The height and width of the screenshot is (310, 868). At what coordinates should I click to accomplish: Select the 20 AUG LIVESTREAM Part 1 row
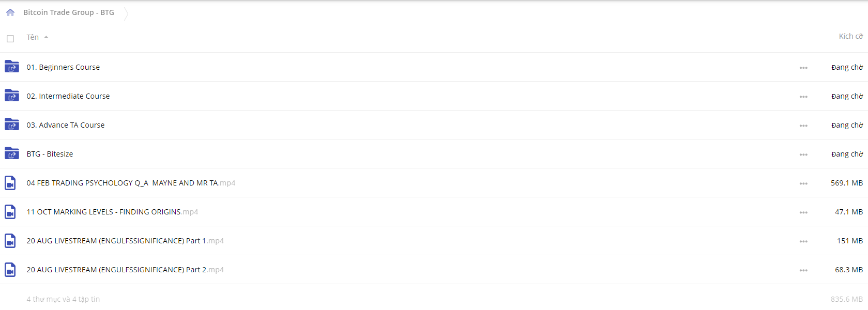pos(434,241)
